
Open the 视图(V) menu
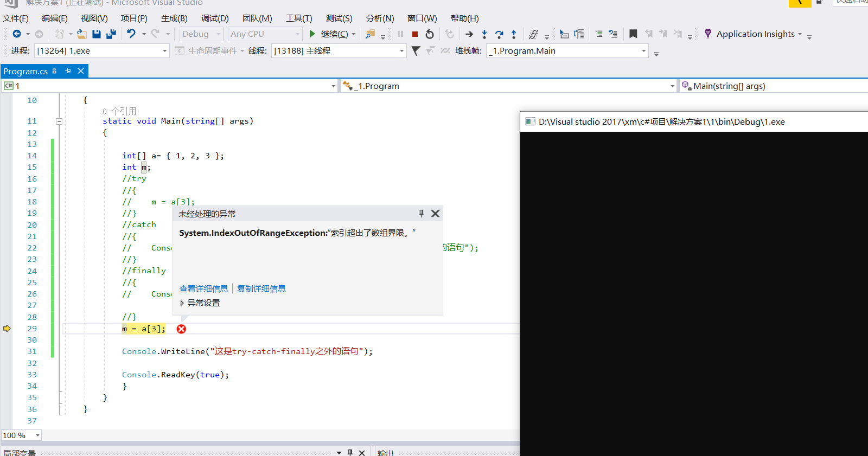tap(94, 18)
